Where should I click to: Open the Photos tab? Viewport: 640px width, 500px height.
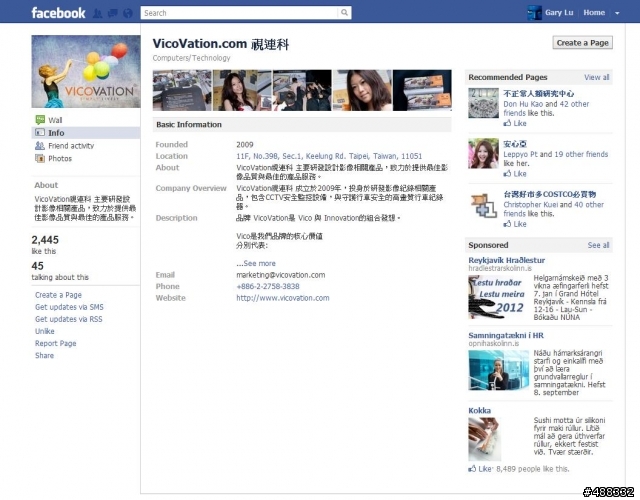[x=60, y=158]
